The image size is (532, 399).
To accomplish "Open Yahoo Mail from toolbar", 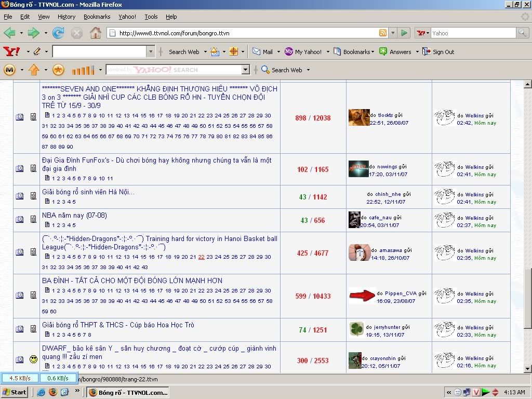I will (x=262, y=51).
